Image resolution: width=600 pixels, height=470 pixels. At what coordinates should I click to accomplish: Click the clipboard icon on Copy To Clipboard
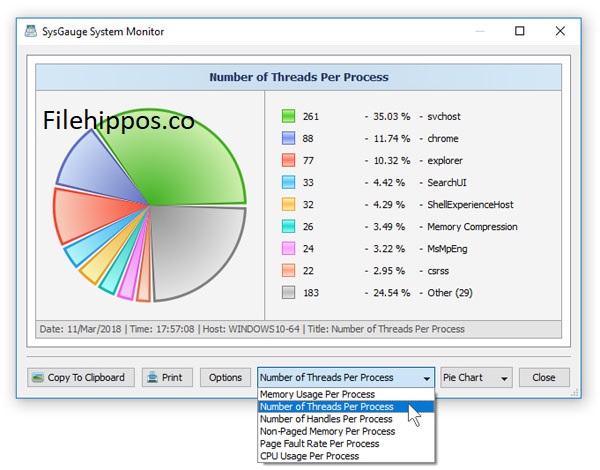pos(38,378)
